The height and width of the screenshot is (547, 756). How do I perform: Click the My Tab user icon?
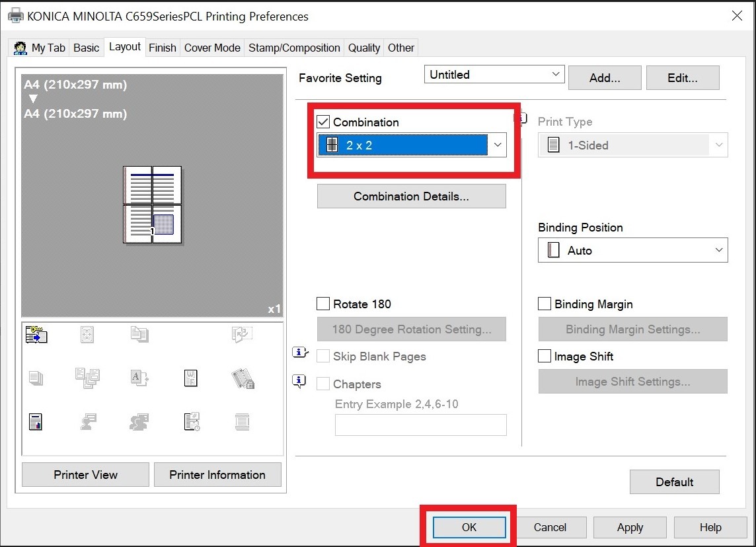[20, 48]
